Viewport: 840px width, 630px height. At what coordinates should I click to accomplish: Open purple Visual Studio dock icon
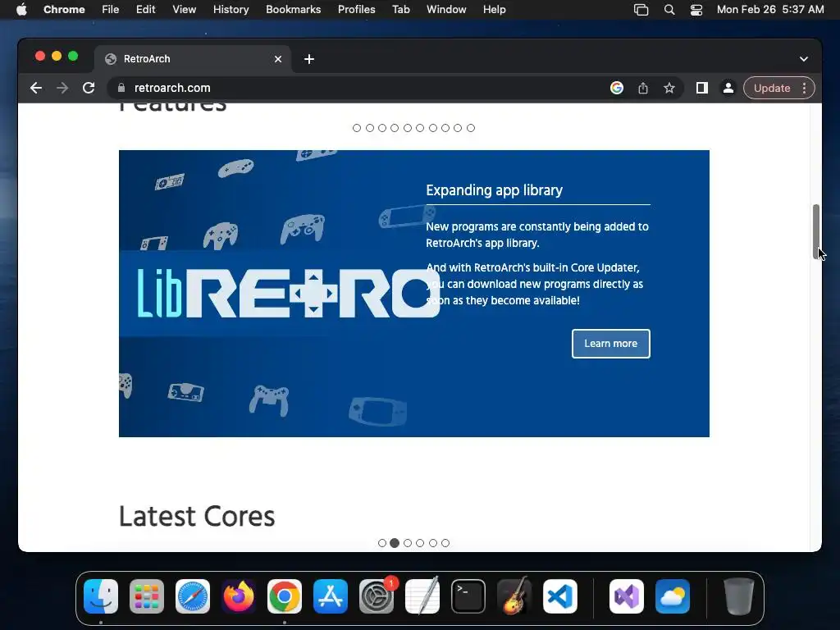click(x=627, y=596)
